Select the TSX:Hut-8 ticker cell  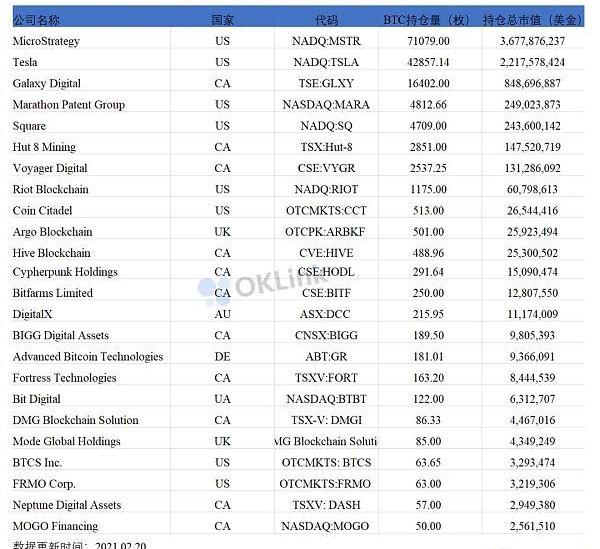[326, 147]
